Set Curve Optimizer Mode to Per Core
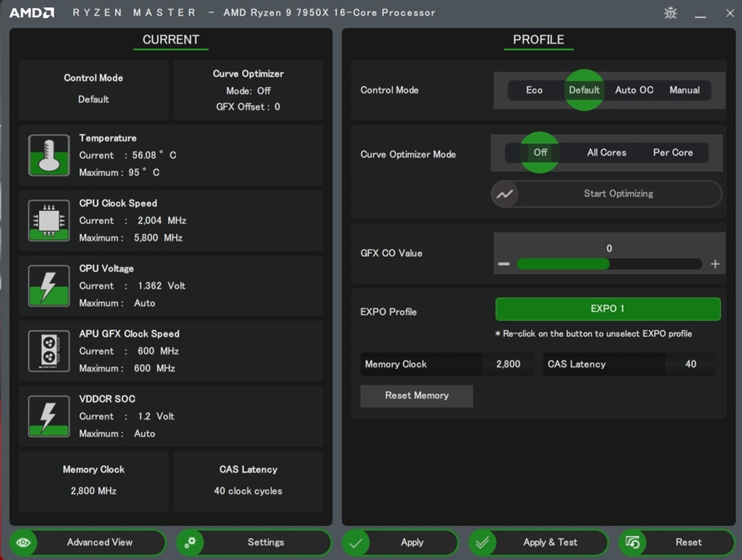Viewport: 742px width, 560px height. pyautogui.click(x=673, y=152)
